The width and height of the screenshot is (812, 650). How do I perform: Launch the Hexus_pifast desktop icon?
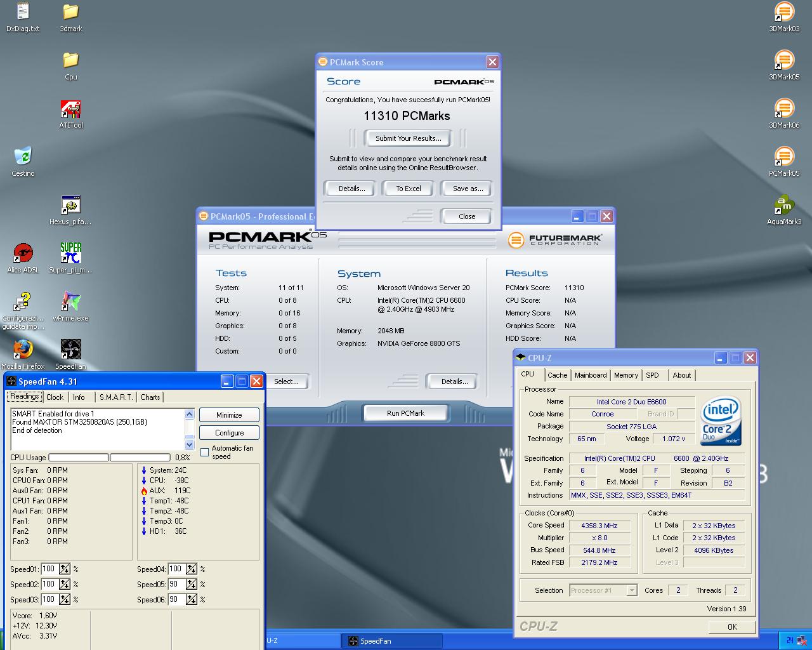point(70,211)
